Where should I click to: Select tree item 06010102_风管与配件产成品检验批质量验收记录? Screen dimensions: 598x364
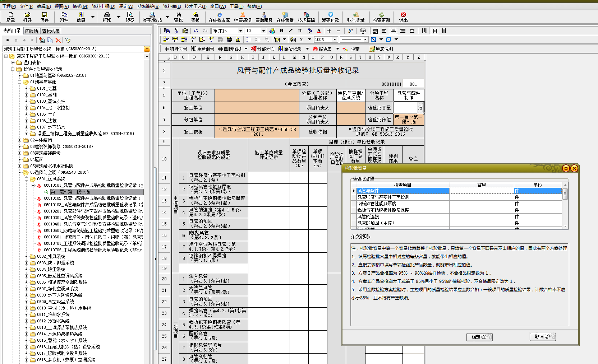(93, 198)
